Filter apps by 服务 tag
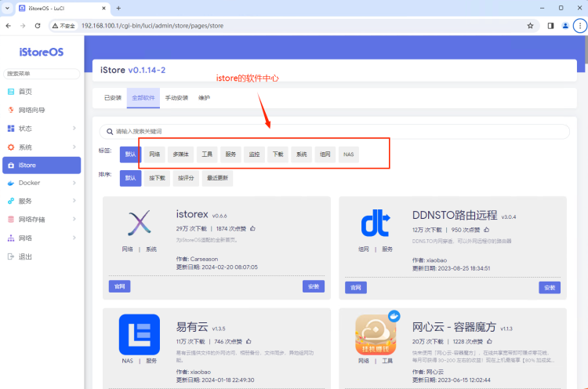The width and height of the screenshot is (588, 389). coord(230,155)
